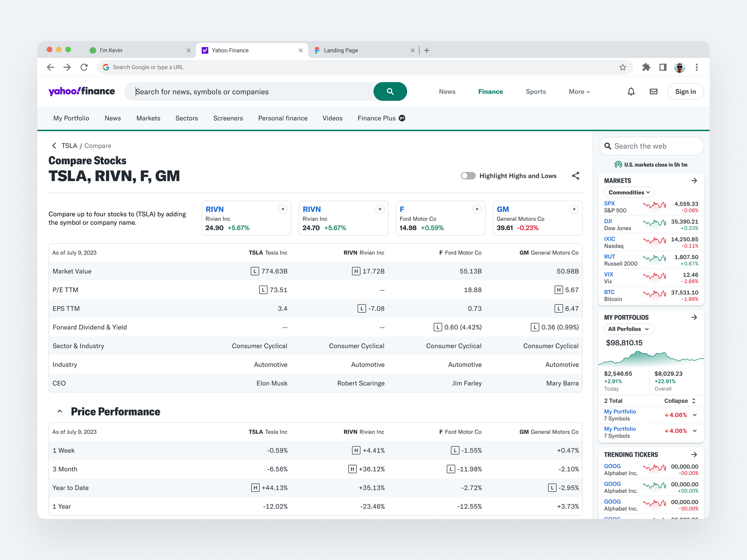This screenshot has width=747, height=560.
Task: Click the Finance Plus badge icon
Action: [402, 118]
